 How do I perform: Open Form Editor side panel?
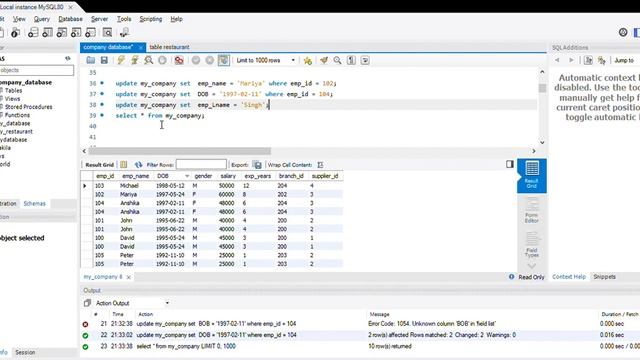point(531,211)
